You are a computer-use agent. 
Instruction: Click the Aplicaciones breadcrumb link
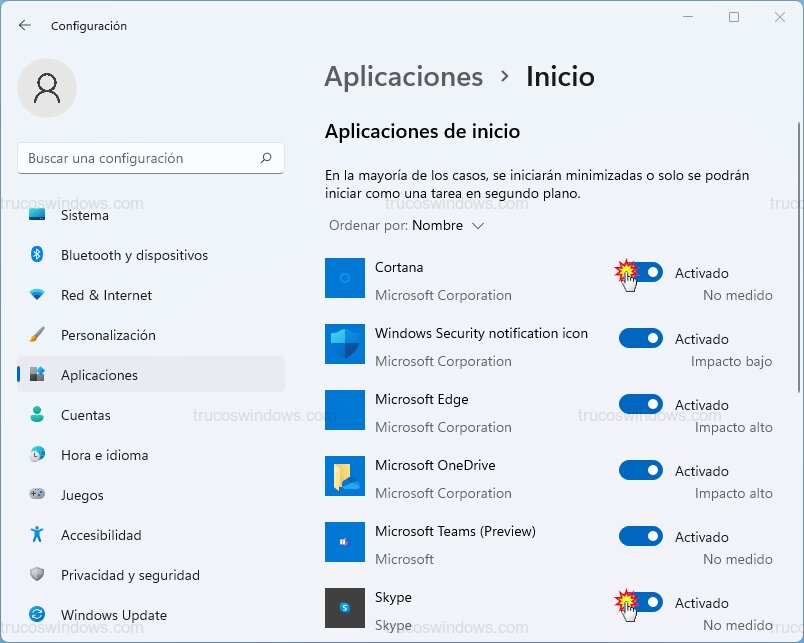pyautogui.click(x=404, y=76)
